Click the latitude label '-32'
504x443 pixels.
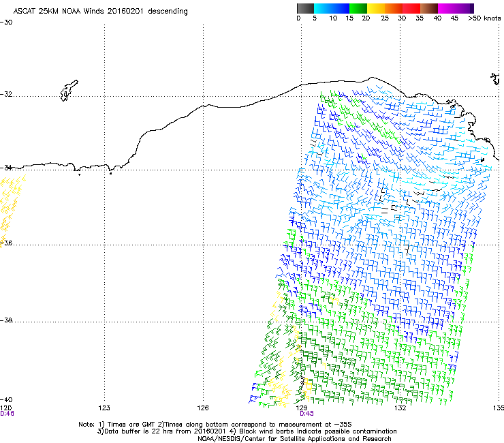pyautogui.click(x=6, y=94)
